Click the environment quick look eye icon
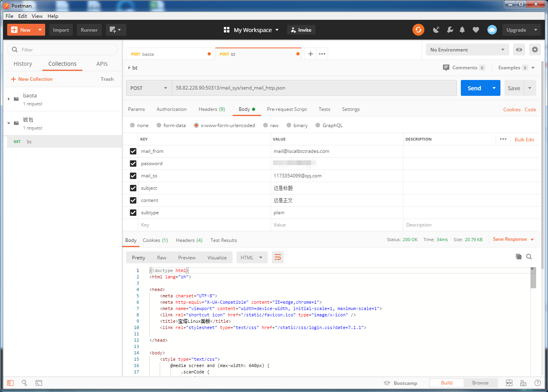Screen dimensions: 548x392 coord(519,49)
